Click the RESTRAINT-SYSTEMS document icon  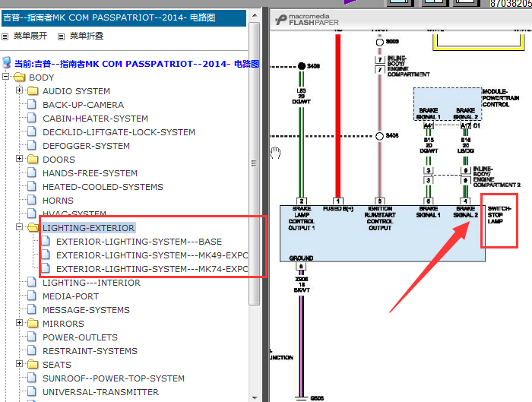(x=32, y=350)
